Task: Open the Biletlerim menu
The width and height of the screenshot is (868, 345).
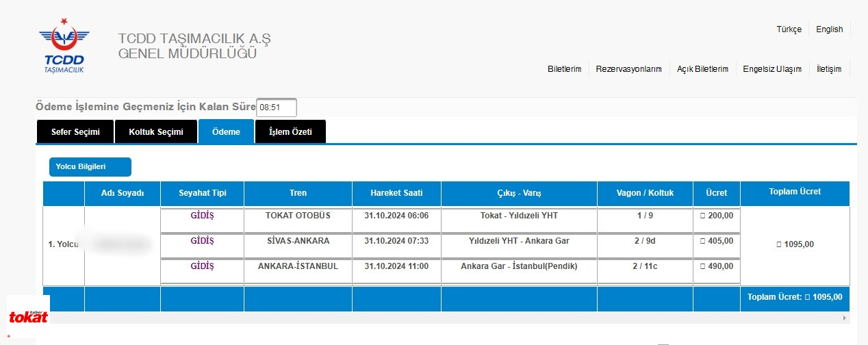Action: [564, 69]
